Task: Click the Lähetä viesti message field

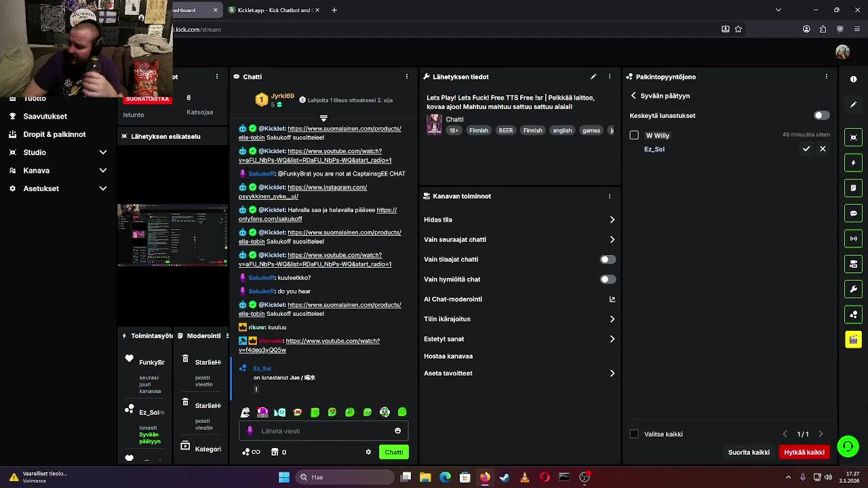Action: pyautogui.click(x=323, y=430)
